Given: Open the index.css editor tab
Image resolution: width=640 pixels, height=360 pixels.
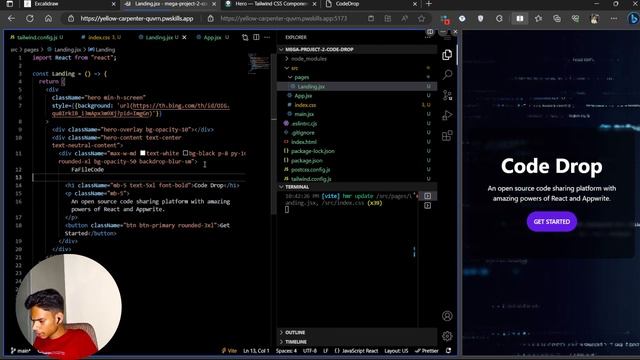Looking at the screenshot, I should click(100, 37).
